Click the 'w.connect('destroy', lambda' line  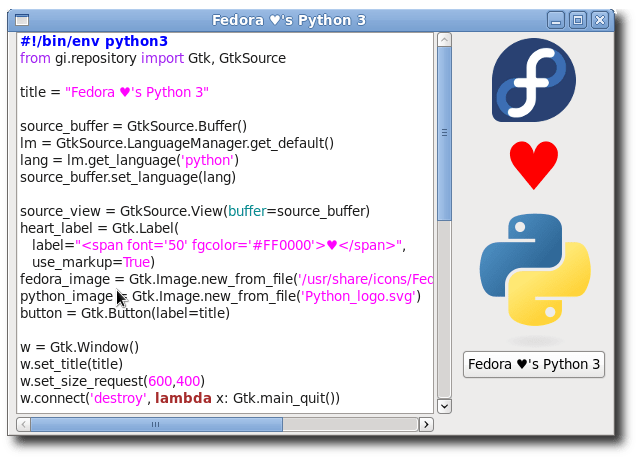(180, 398)
